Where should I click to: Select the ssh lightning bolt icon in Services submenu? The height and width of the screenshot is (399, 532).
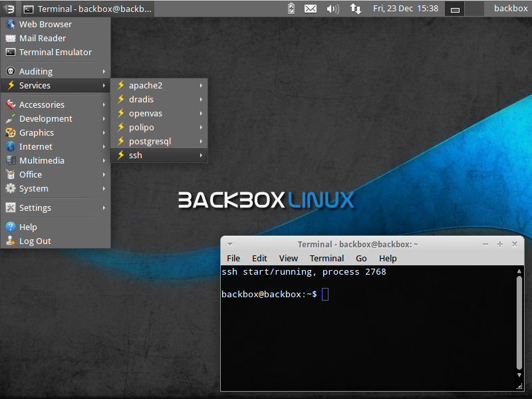coord(120,155)
